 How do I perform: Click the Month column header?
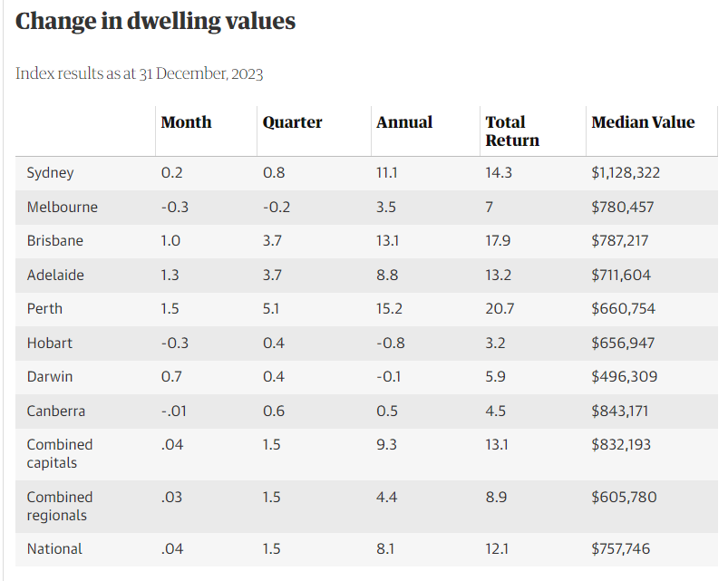pos(186,122)
